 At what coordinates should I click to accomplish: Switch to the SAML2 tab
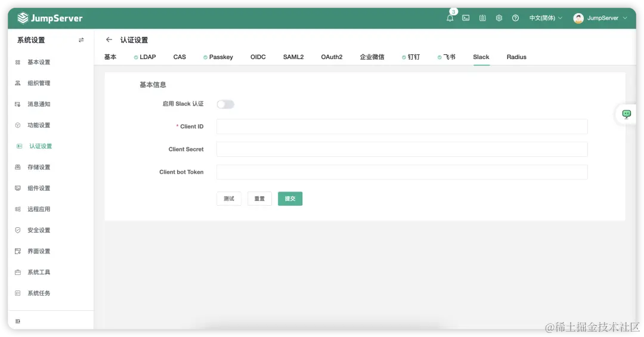[293, 57]
